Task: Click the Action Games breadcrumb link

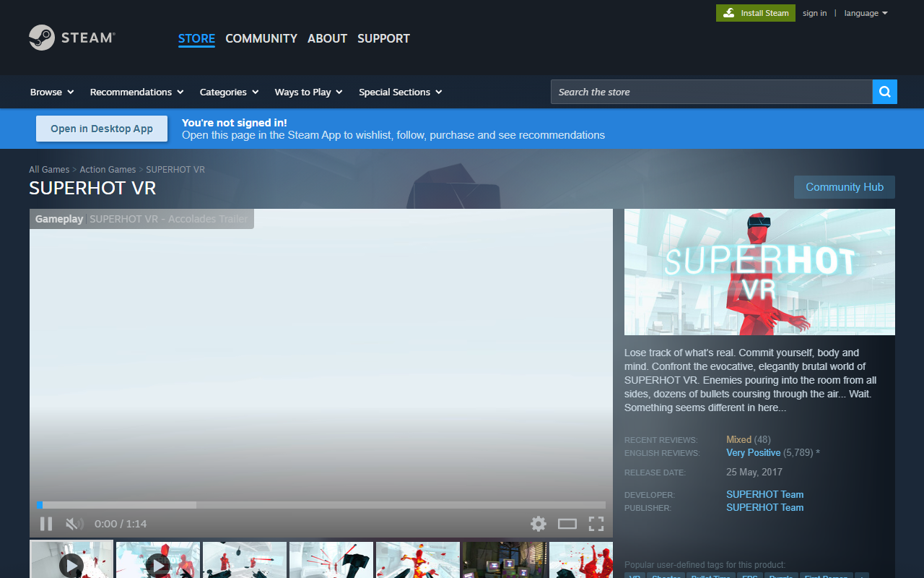Action: [x=108, y=170]
